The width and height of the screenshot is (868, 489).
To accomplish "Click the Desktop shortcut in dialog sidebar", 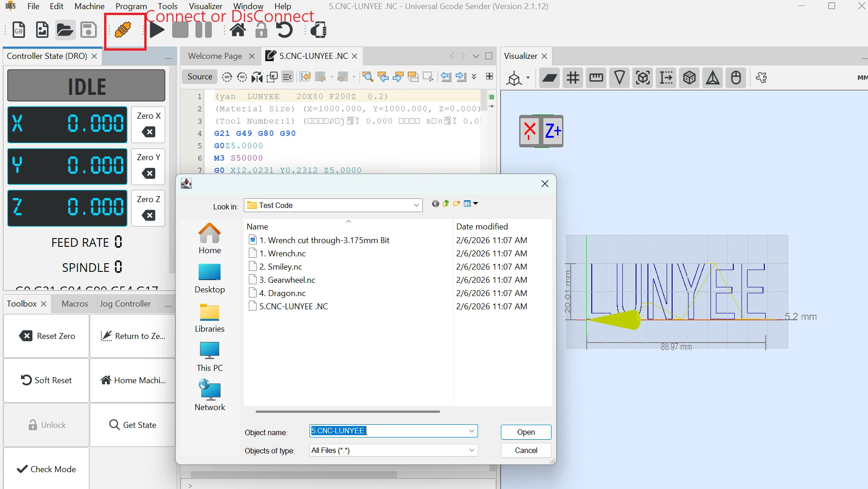I will [210, 279].
